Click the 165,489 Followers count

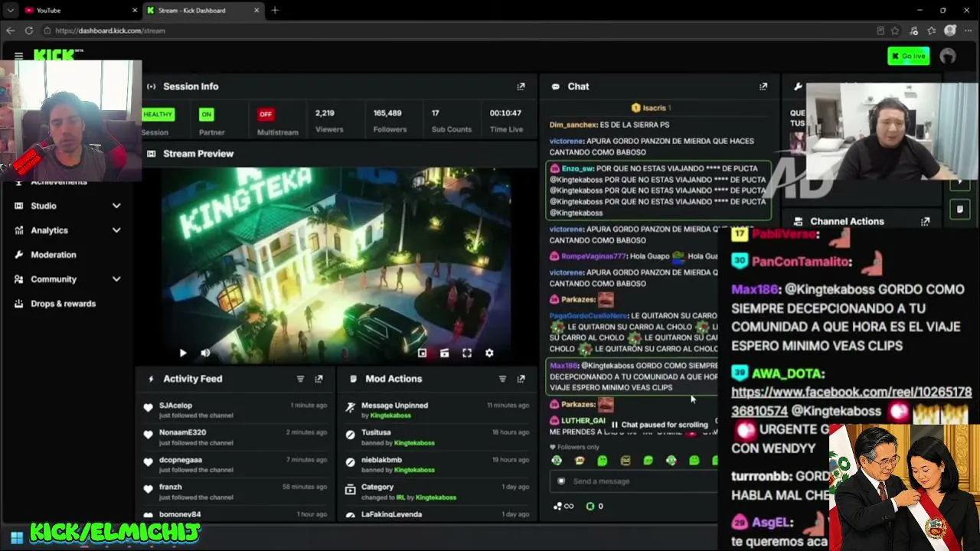(387, 113)
